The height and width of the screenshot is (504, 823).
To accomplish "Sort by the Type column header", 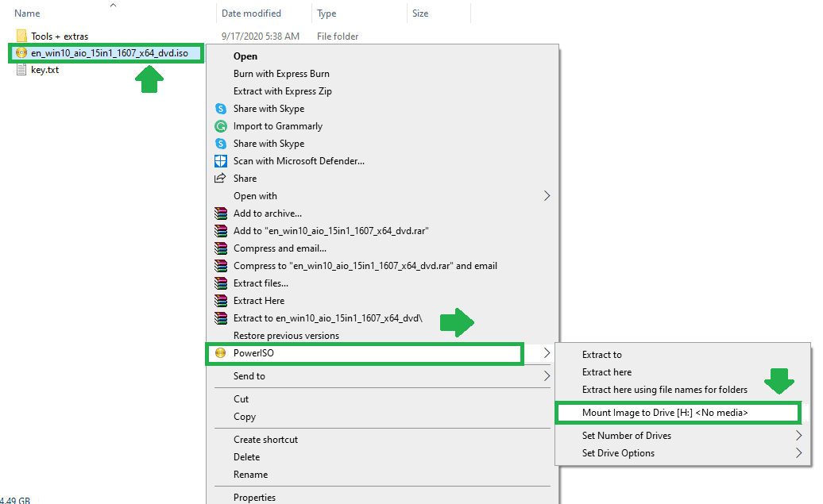I will click(x=326, y=13).
